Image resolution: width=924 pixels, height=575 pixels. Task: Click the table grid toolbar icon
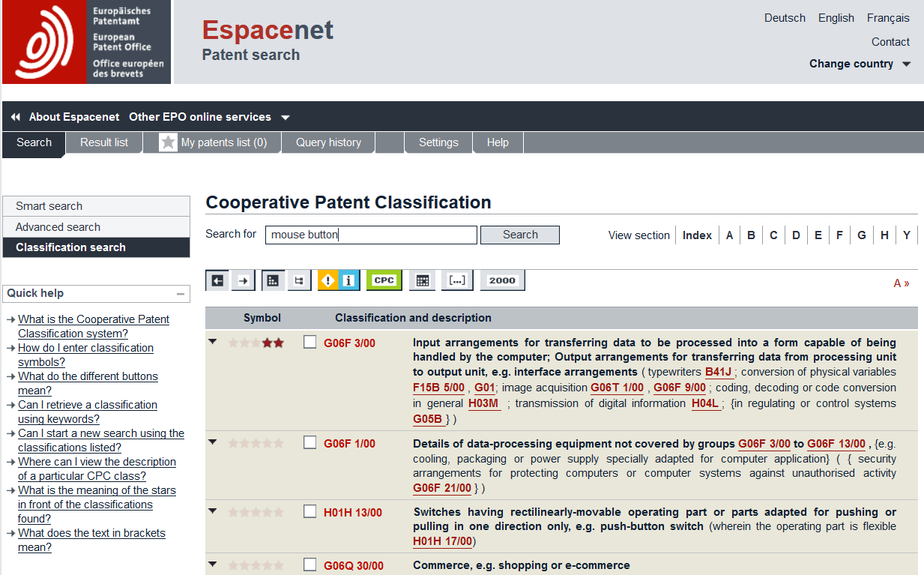(423, 280)
